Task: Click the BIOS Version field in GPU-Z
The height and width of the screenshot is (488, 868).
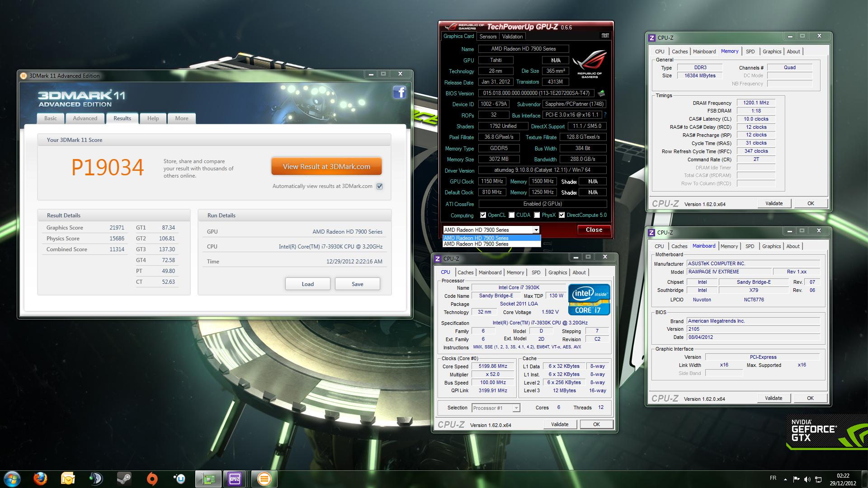Action: click(536, 93)
